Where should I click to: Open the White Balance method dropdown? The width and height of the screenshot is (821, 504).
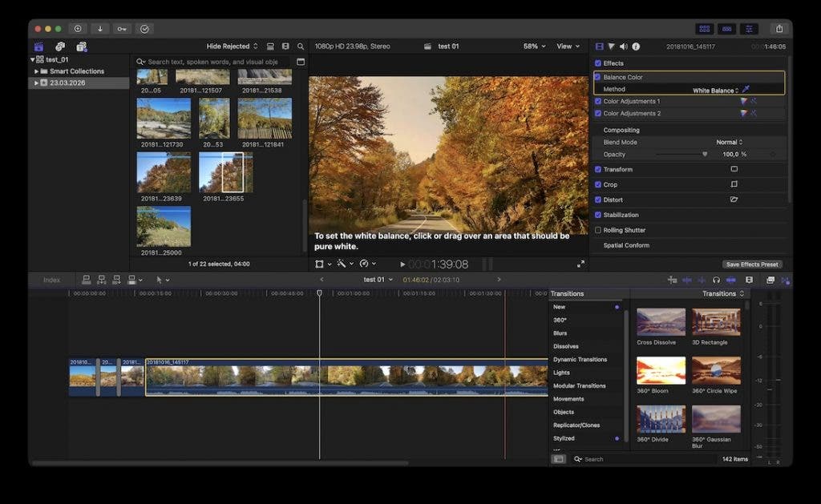(x=716, y=91)
